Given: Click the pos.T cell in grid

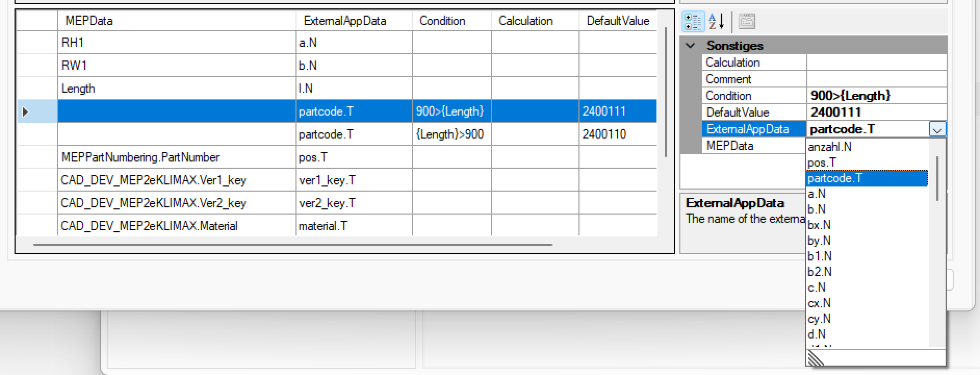Looking at the screenshot, I should 354,157.
